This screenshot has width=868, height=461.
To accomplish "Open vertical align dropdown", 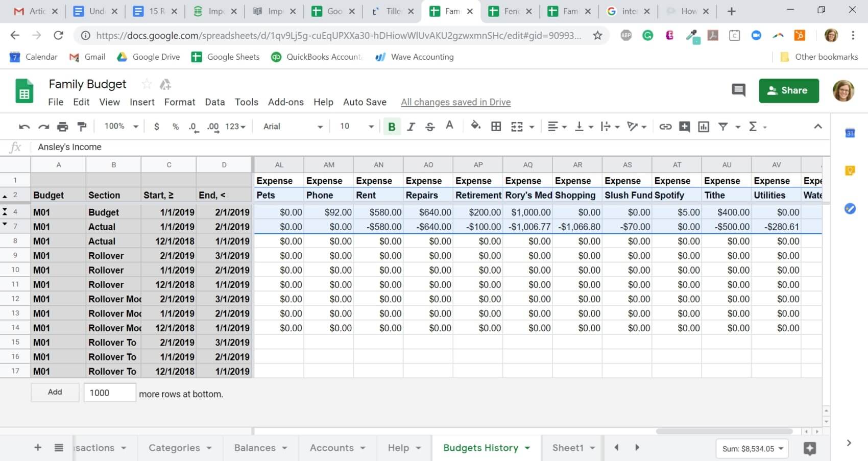I will 584,127.
